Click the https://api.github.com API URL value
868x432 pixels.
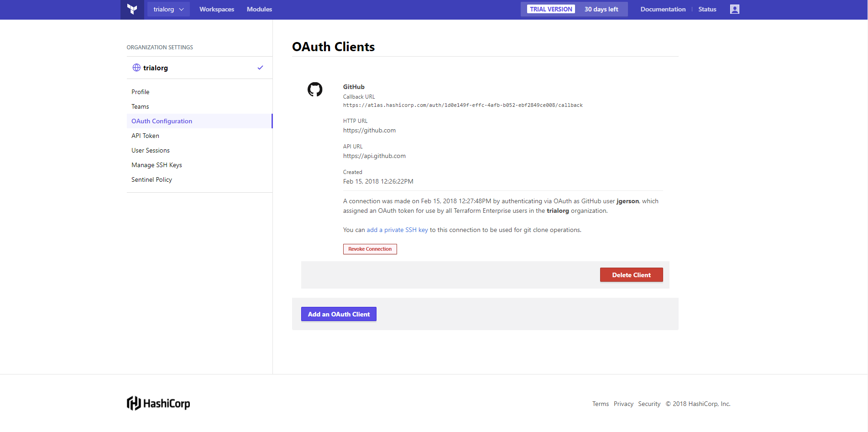point(374,156)
